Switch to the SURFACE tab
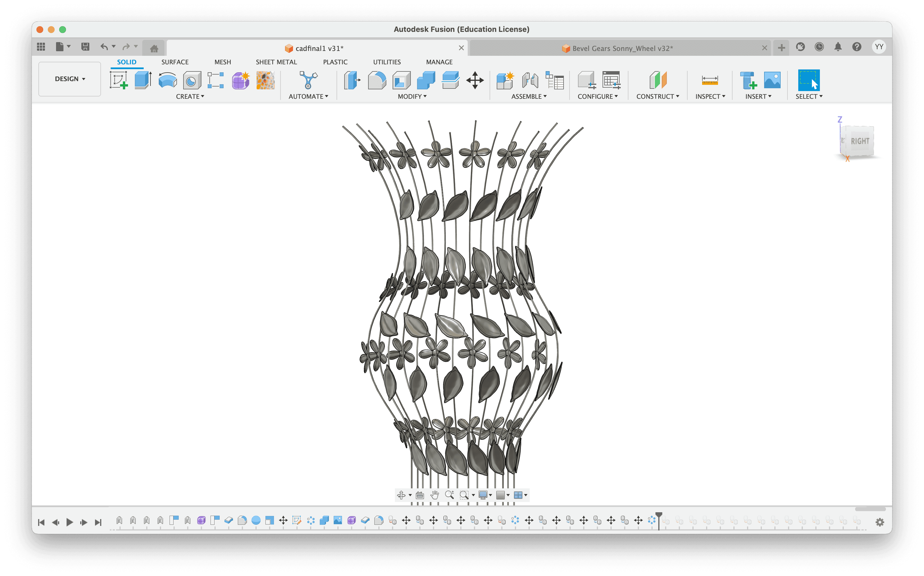Image resolution: width=924 pixels, height=576 pixels. point(175,62)
